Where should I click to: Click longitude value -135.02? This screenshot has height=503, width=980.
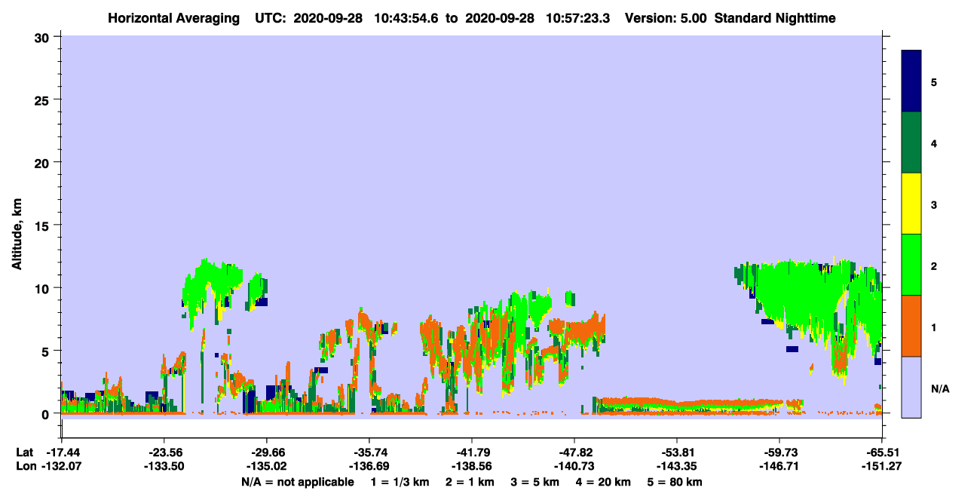266,467
